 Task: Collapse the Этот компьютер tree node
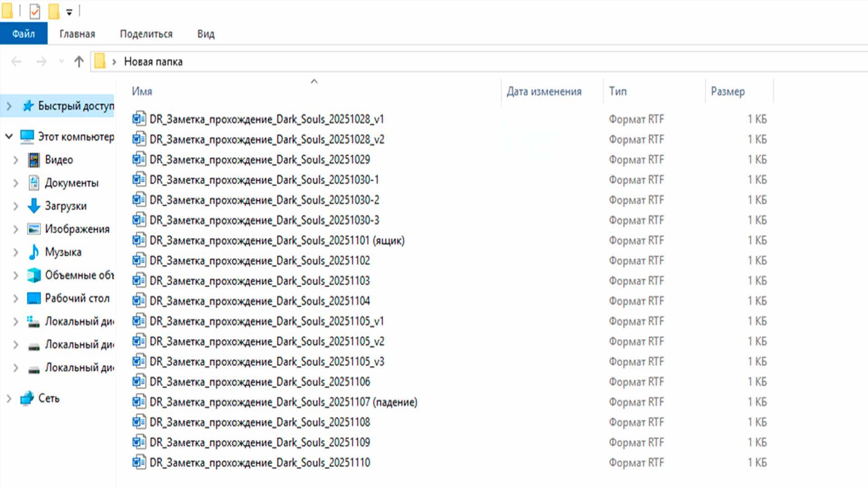[9, 136]
